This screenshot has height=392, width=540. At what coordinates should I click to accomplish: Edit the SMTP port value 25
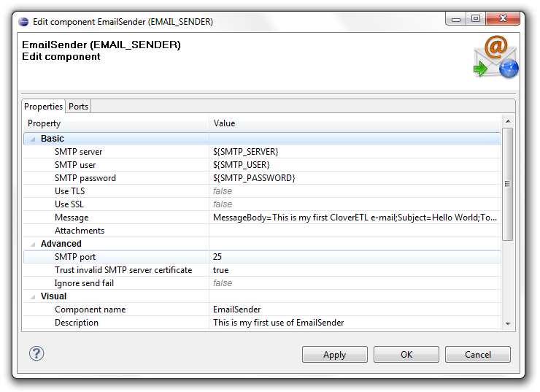(355, 257)
